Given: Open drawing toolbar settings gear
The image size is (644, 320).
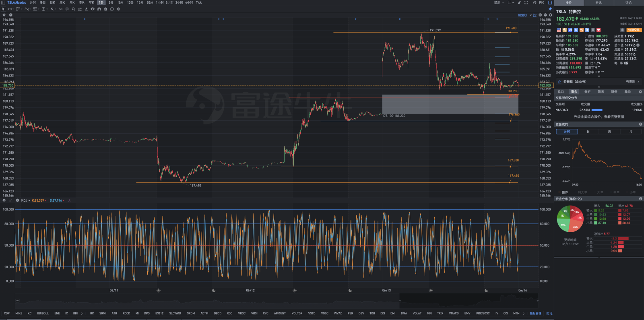Looking at the screenshot, I should click(x=118, y=9).
